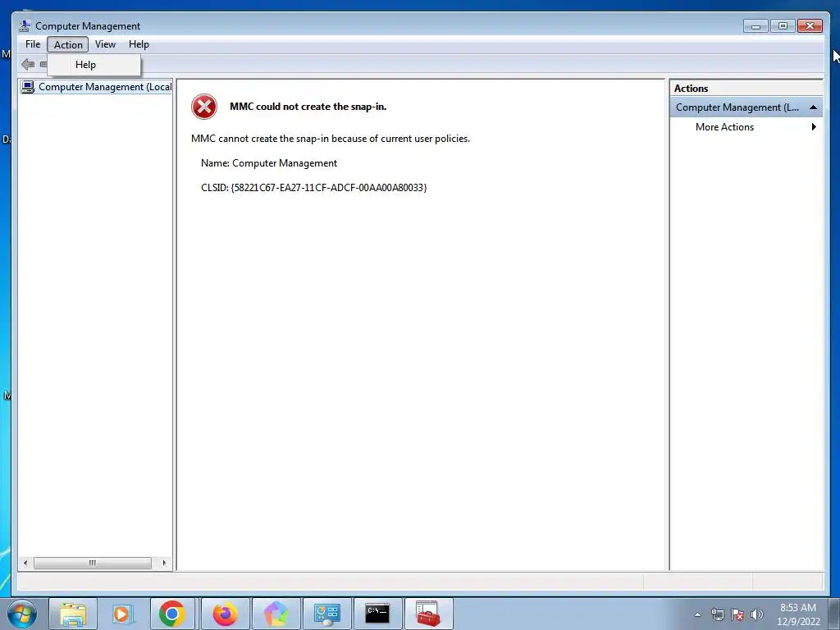Image resolution: width=840 pixels, height=630 pixels.
Task: Collapse the Computer Management actions section
Action: pyautogui.click(x=813, y=107)
